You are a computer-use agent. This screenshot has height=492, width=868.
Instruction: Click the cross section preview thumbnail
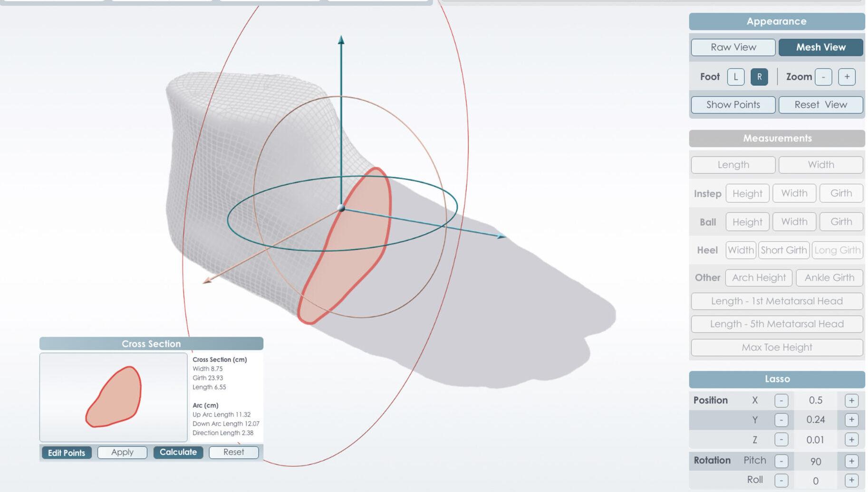114,397
